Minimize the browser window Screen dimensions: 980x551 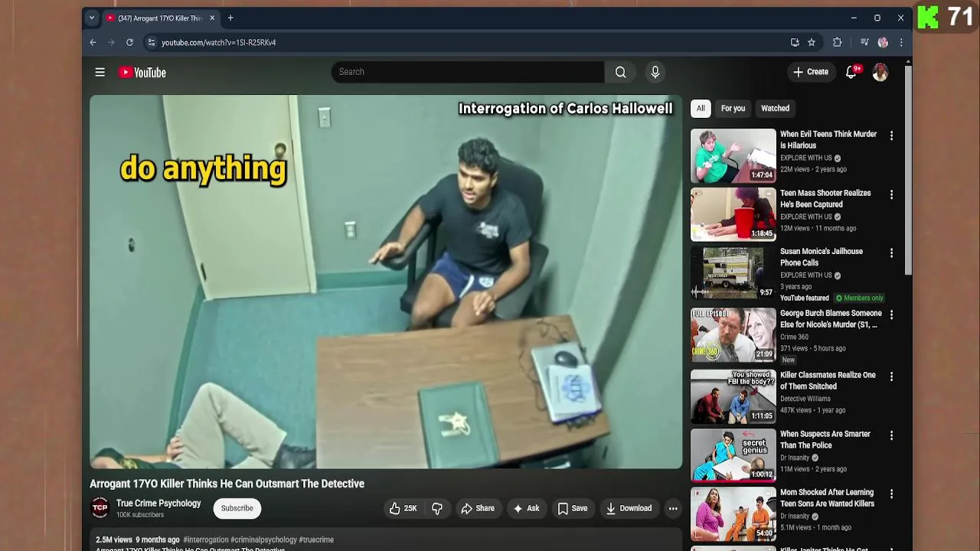tap(854, 18)
